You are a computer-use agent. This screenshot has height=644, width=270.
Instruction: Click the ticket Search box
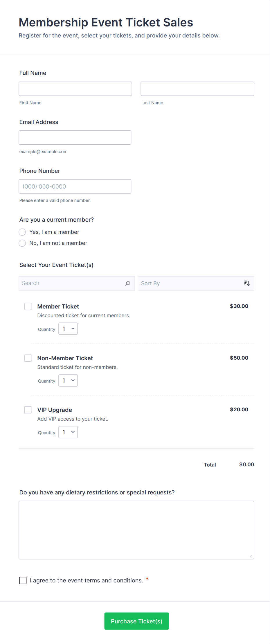[x=73, y=283]
